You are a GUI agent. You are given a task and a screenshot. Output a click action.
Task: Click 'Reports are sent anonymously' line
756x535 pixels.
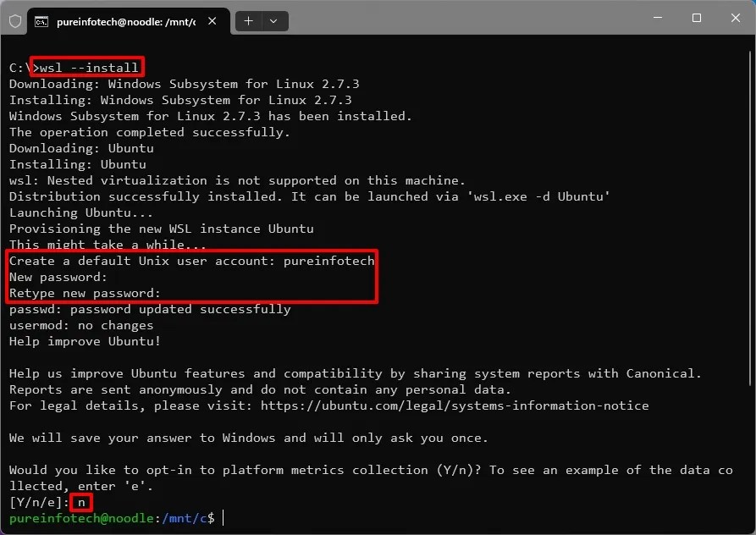[260, 390]
